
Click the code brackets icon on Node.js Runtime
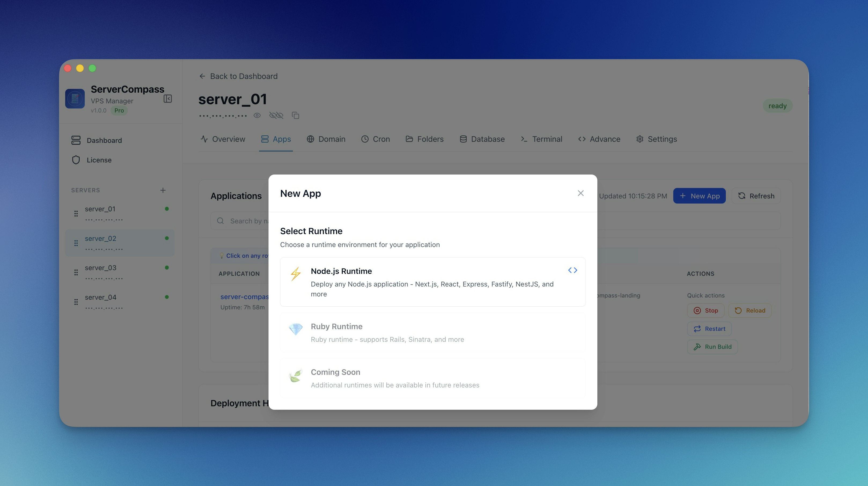coord(572,270)
